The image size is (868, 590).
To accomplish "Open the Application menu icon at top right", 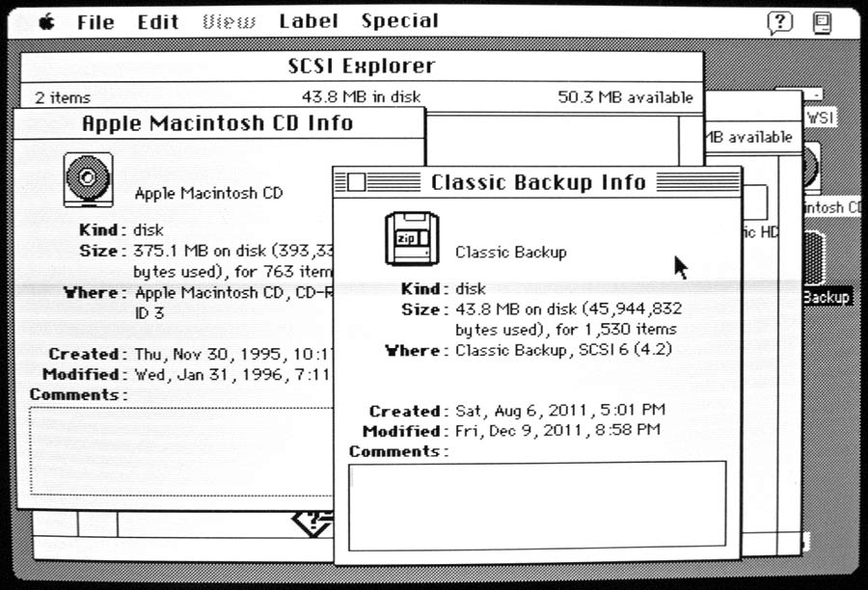I will coord(822,23).
